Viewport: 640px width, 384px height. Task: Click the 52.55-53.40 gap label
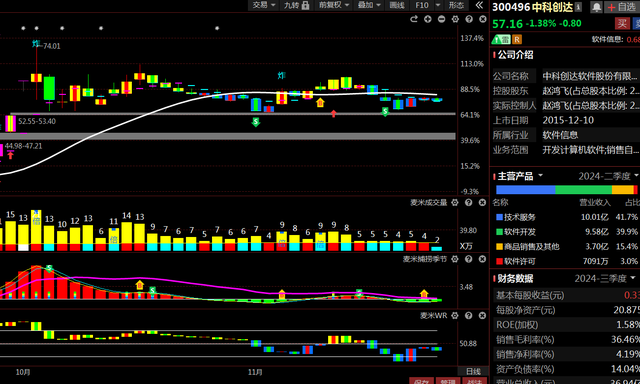tap(37, 121)
